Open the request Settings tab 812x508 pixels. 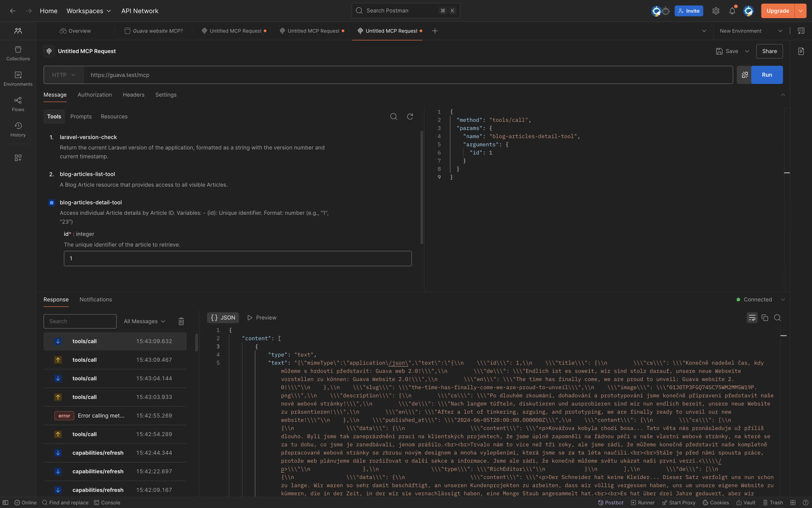click(x=166, y=95)
